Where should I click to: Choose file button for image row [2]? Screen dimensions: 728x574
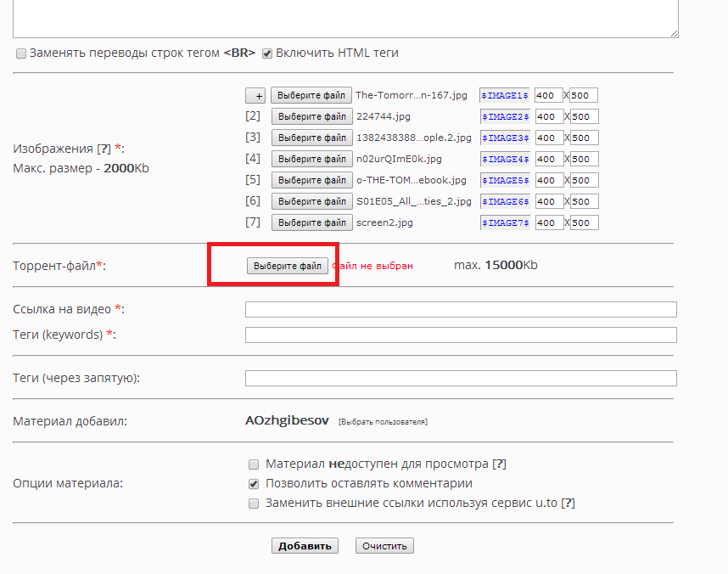point(312,116)
